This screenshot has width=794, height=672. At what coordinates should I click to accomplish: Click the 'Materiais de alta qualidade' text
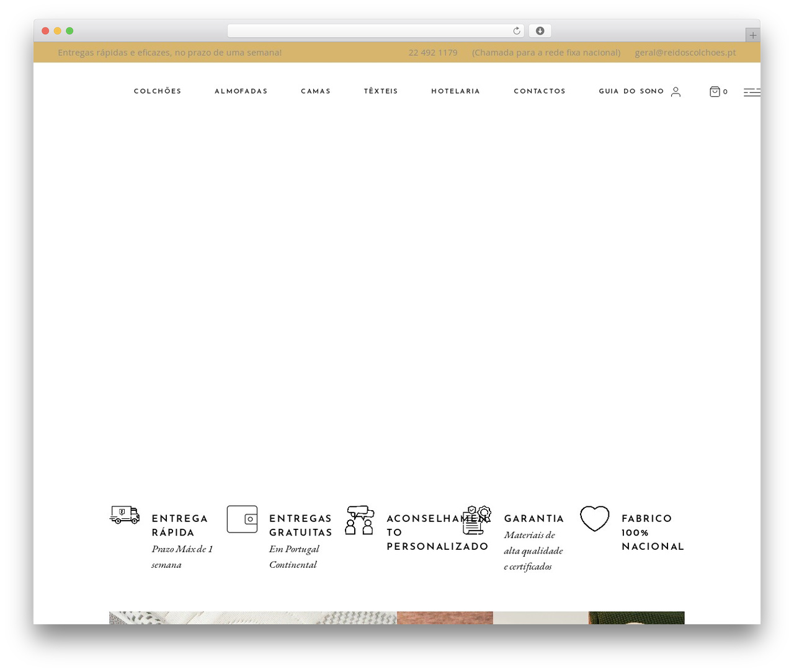533,550
